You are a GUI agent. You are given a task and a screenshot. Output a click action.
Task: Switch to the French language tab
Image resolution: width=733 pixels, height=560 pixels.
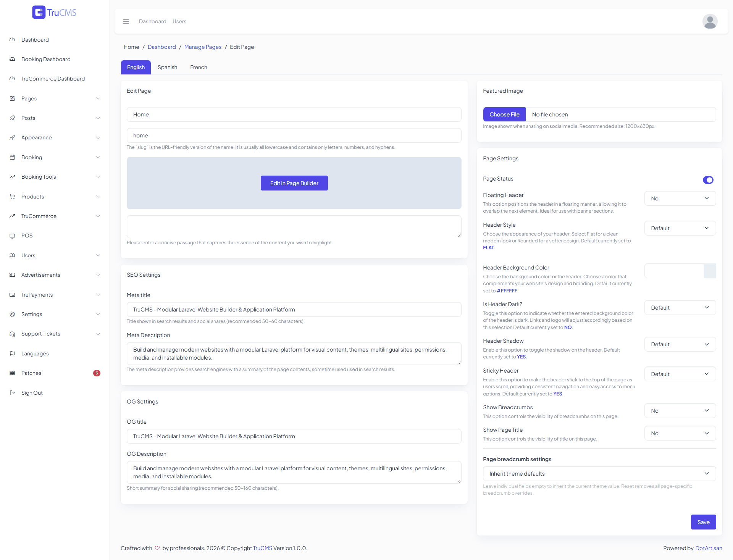click(x=199, y=67)
